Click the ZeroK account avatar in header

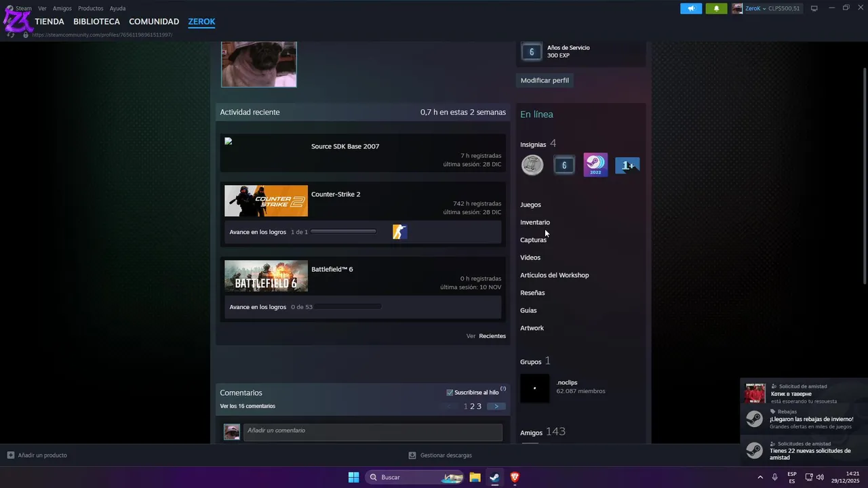[x=737, y=8]
